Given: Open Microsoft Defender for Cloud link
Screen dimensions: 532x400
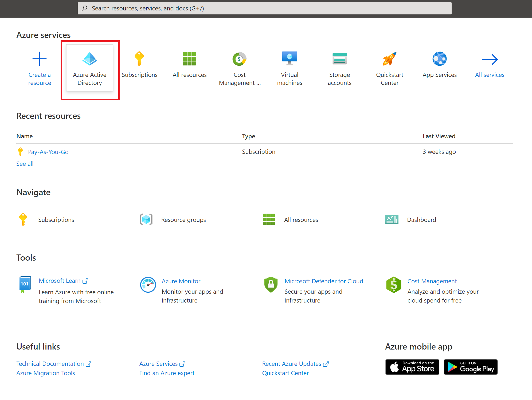Looking at the screenshot, I should [324, 281].
